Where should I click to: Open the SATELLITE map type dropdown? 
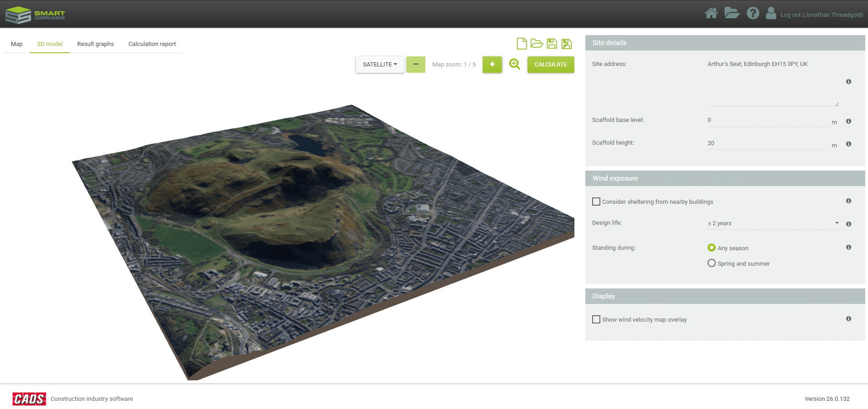(x=380, y=65)
